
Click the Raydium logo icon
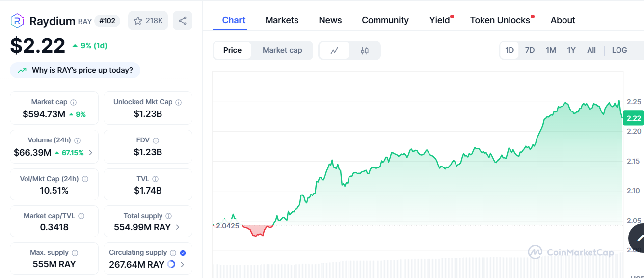pos(17,21)
